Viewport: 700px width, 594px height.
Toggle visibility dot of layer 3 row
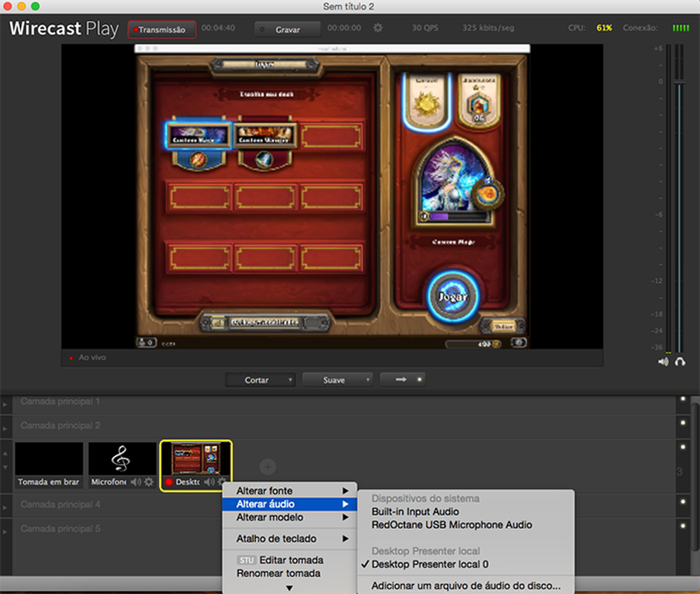(683, 446)
